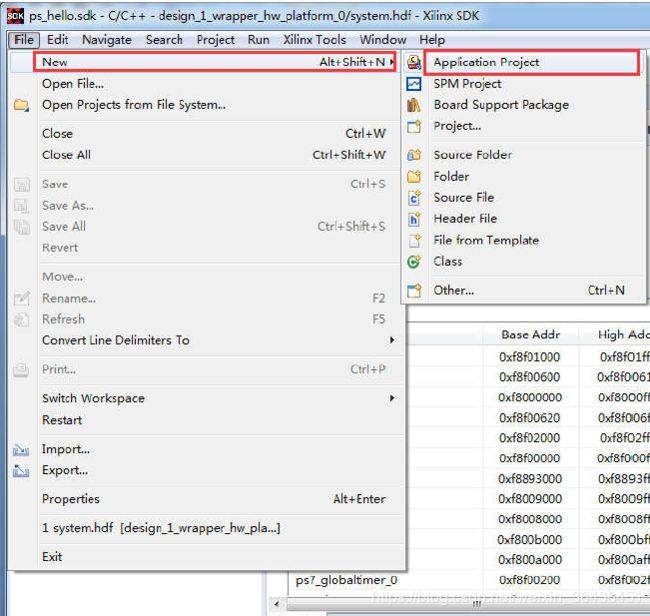Open the Search menu

point(164,40)
